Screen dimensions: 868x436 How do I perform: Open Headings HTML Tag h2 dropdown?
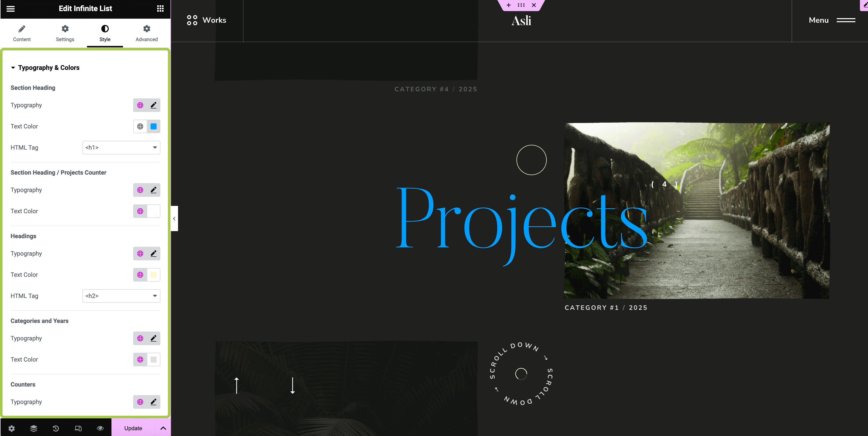point(121,296)
